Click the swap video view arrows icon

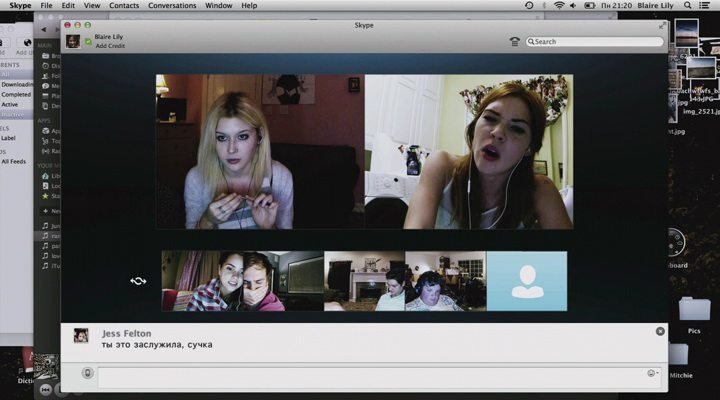pos(138,281)
